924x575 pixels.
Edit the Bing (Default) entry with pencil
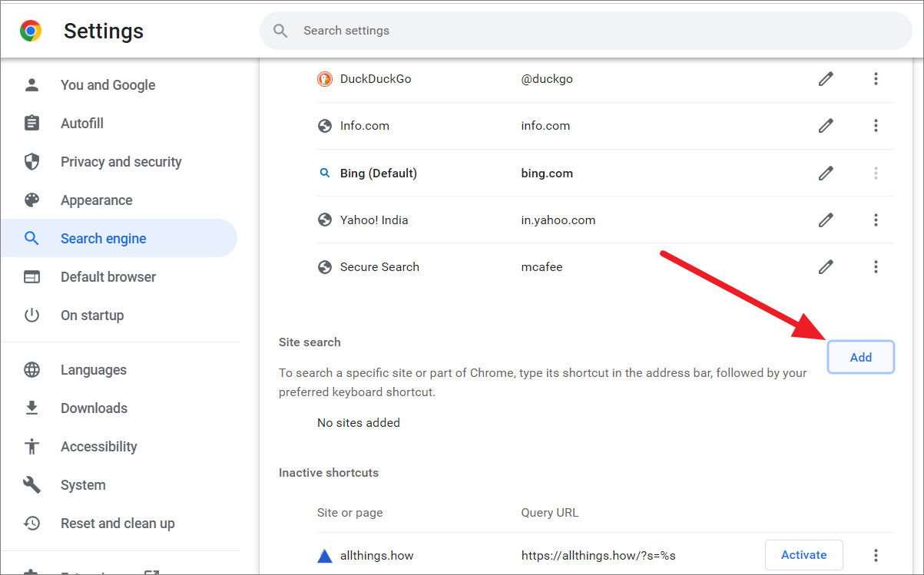point(826,173)
